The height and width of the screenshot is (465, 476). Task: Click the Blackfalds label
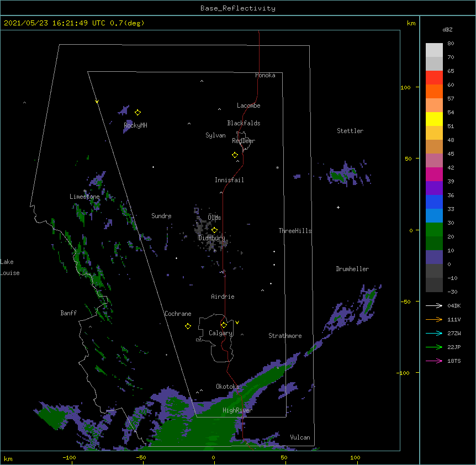click(244, 123)
